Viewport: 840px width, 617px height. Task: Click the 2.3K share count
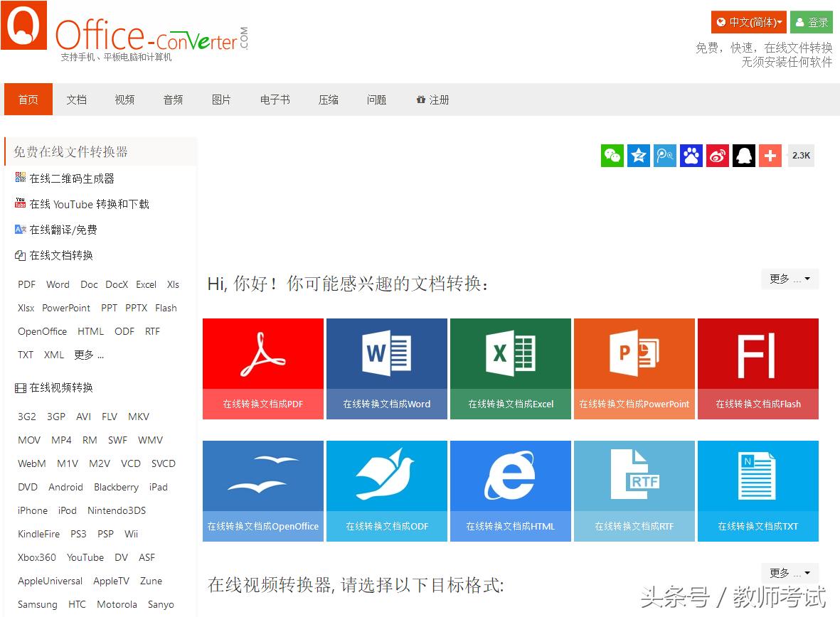801,156
